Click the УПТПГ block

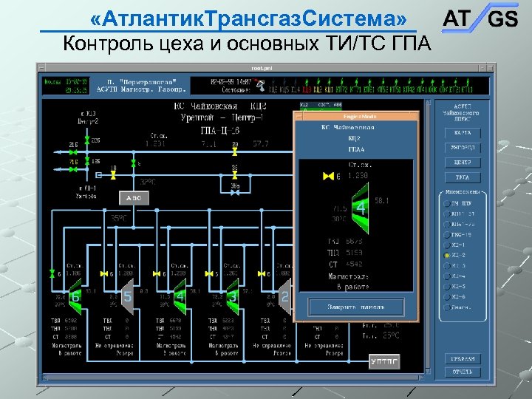[x=384, y=361]
